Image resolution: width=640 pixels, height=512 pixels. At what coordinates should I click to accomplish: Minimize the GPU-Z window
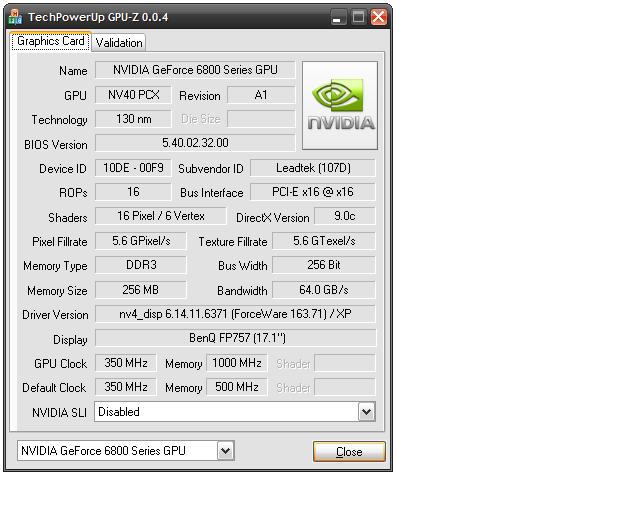pyautogui.click(x=338, y=18)
